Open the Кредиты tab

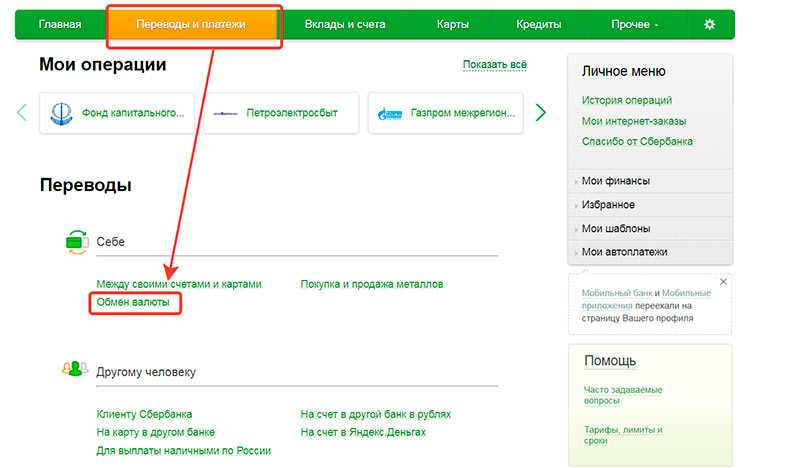pyautogui.click(x=538, y=24)
